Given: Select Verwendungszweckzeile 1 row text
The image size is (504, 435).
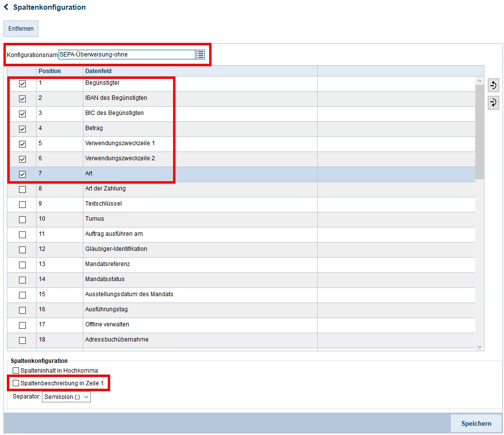Looking at the screenshot, I should 120,143.
